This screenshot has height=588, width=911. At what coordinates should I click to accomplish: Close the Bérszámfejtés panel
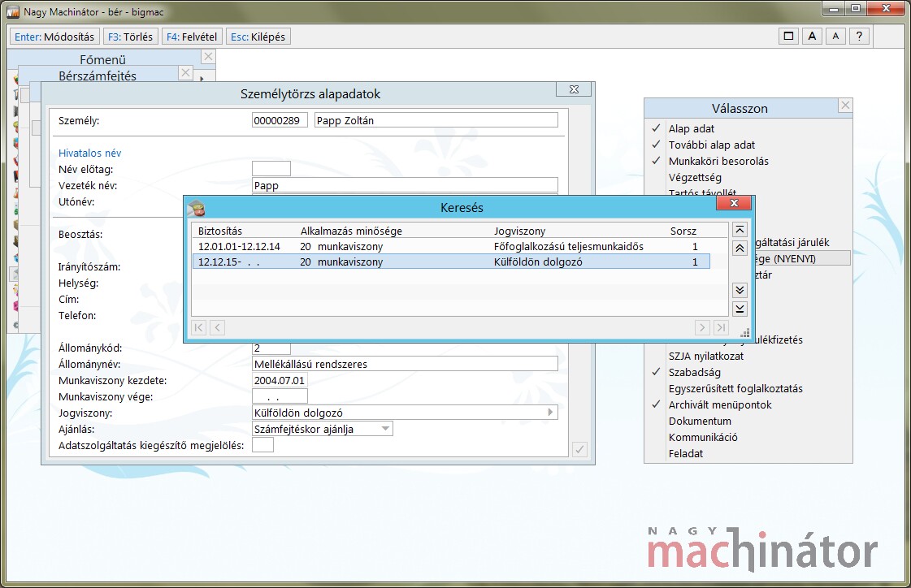185,72
